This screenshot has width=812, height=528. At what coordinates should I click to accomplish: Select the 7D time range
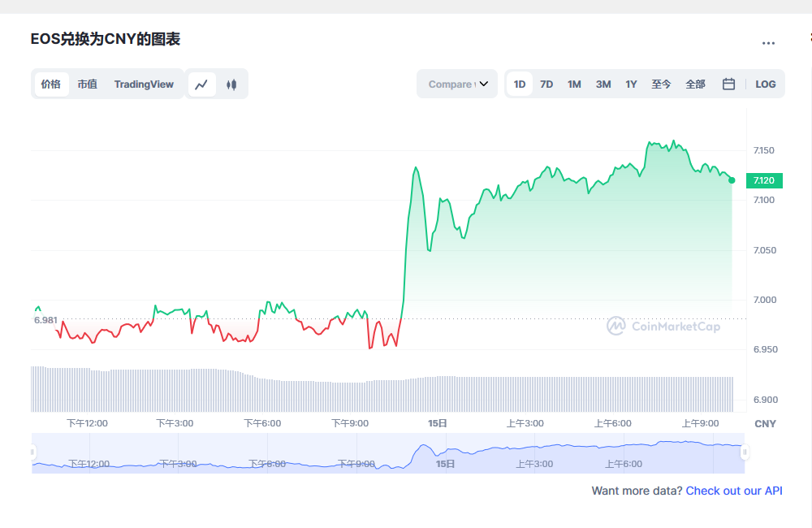(x=546, y=84)
